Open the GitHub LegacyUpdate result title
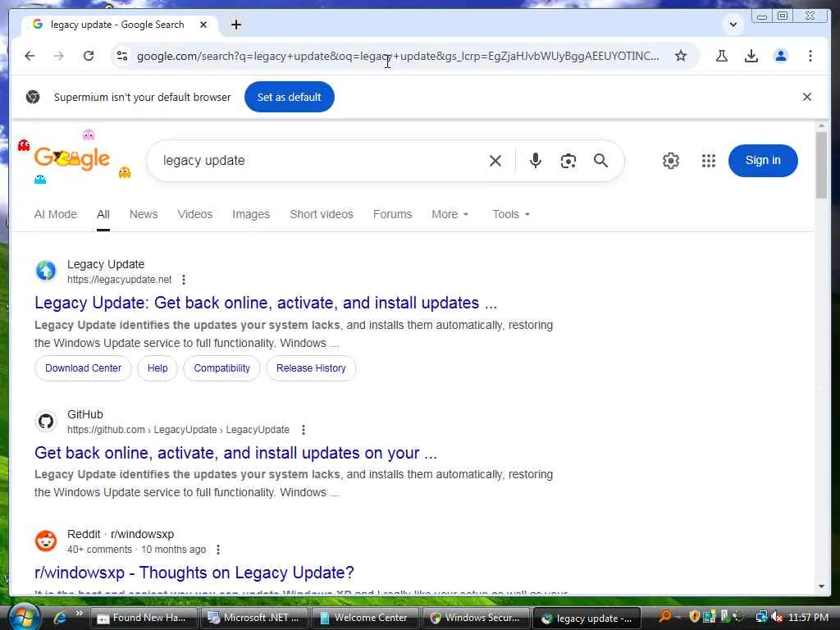 [235, 453]
